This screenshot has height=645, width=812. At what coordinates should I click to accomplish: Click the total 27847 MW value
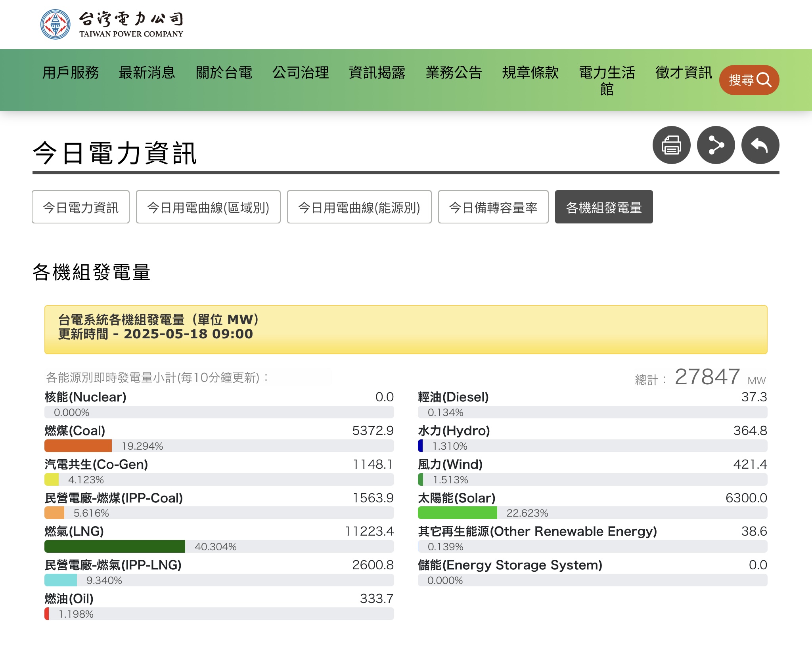[x=707, y=376]
